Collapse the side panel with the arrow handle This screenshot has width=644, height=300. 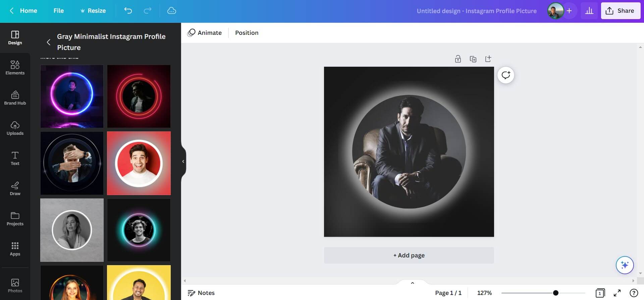pos(183,161)
